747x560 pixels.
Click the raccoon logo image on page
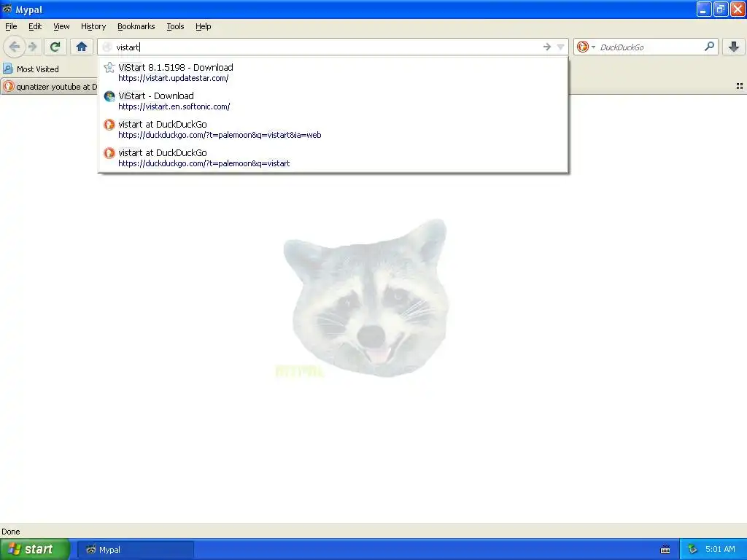click(365, 298)
